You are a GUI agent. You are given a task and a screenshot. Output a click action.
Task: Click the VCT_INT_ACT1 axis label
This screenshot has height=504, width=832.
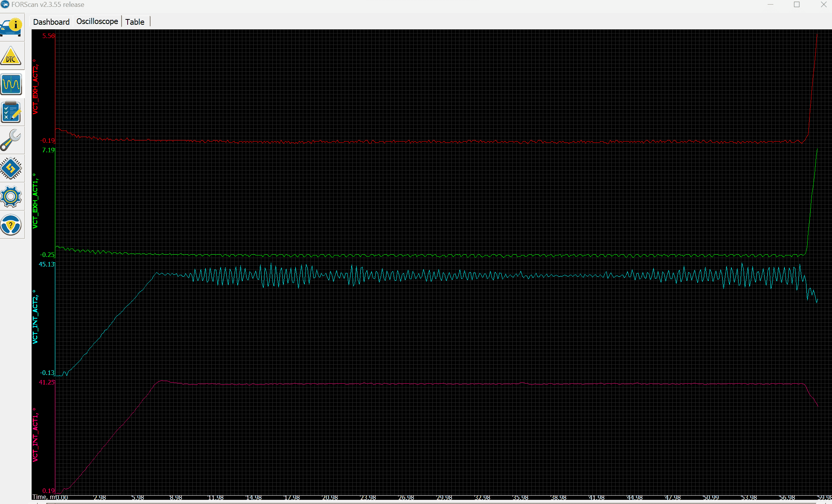click(x=35, y=434)
